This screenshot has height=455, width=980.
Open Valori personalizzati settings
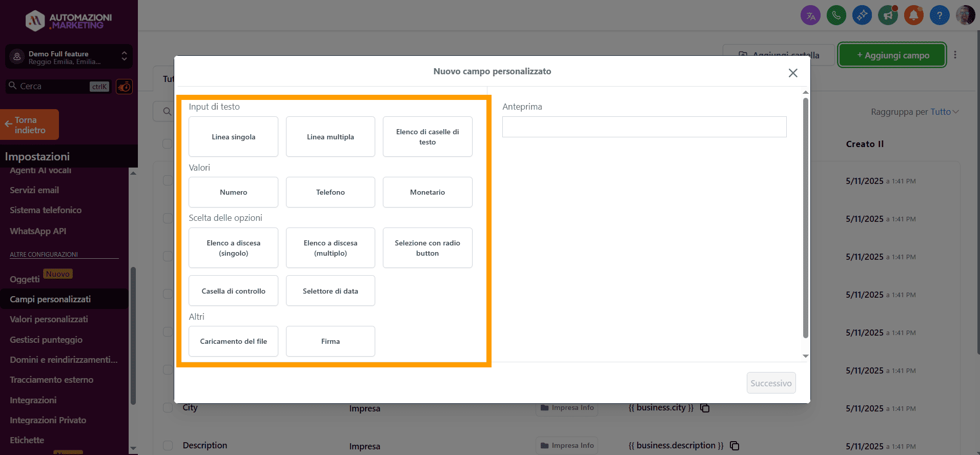(49, 319)
